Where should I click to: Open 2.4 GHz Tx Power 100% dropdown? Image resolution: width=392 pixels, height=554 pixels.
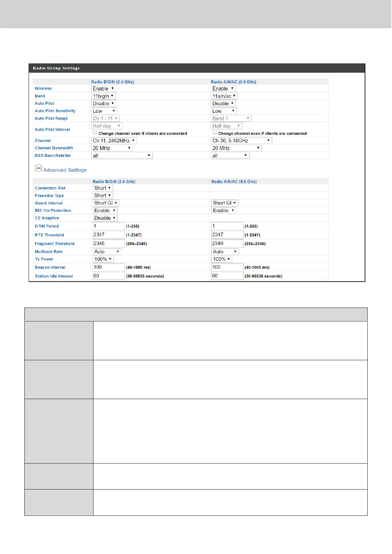tap(103, 259)
